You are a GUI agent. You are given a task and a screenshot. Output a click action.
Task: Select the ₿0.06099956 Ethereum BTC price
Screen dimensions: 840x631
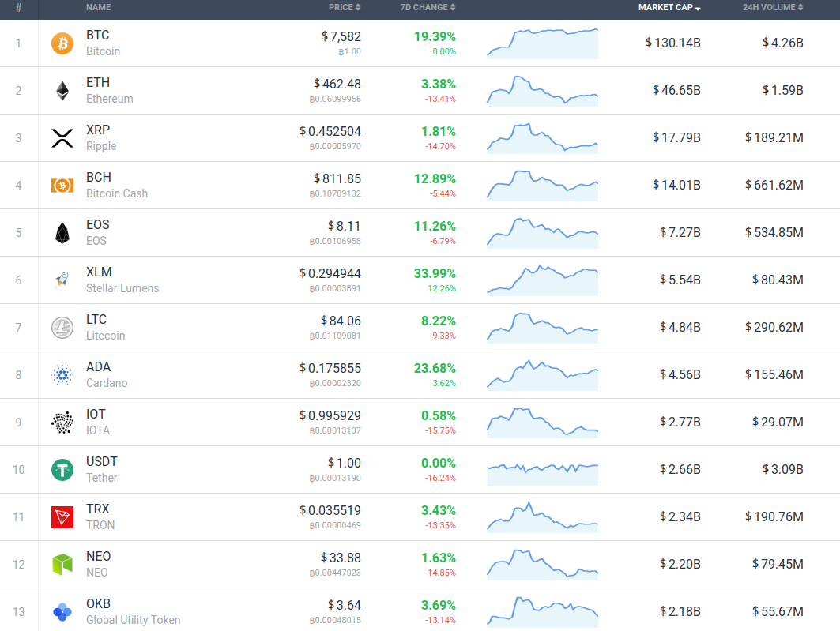335,99
